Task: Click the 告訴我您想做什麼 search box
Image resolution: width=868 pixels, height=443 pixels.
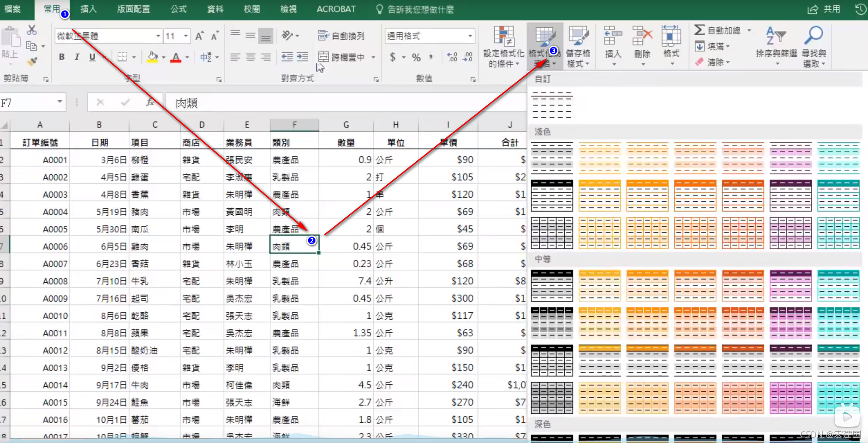Action: click(415, 9)
